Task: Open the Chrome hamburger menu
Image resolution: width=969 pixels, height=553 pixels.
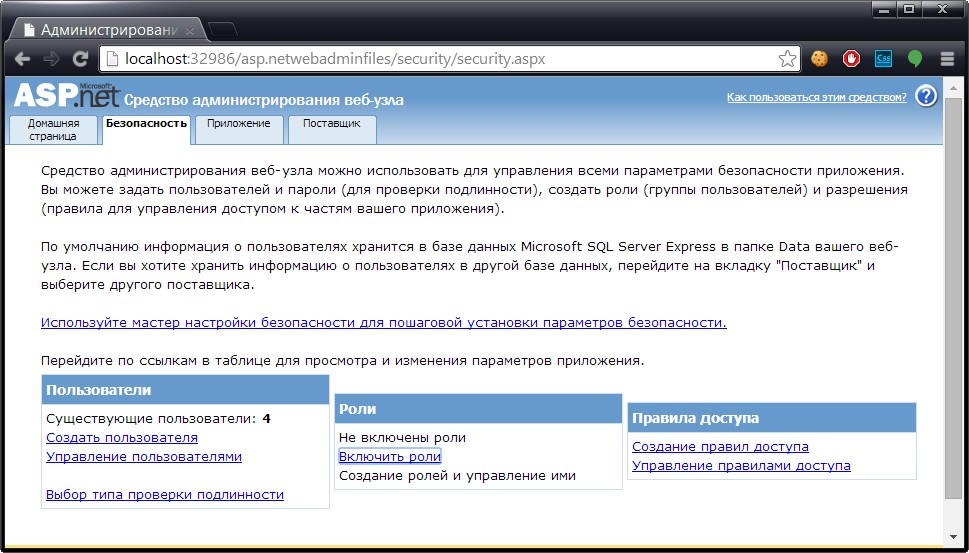Action: click(947, 59)
